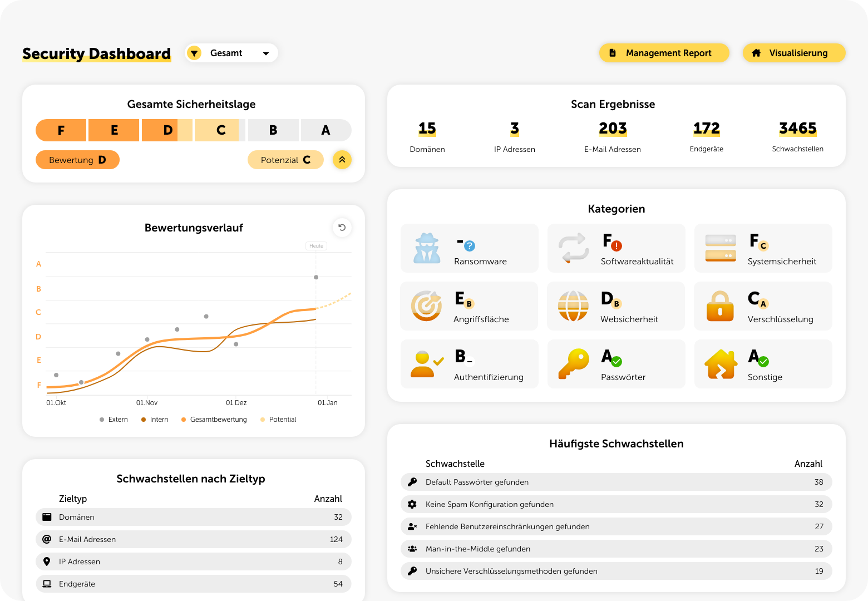Click the Potenzial C badge

[x=285, y=160]
